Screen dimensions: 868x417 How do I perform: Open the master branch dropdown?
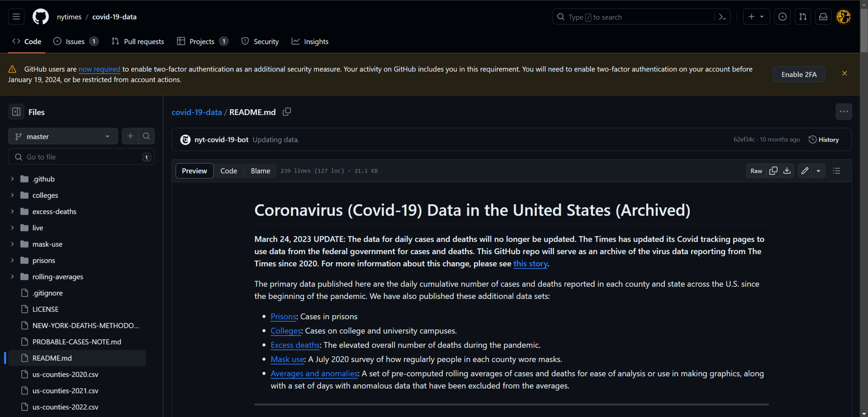click(63, 136)
